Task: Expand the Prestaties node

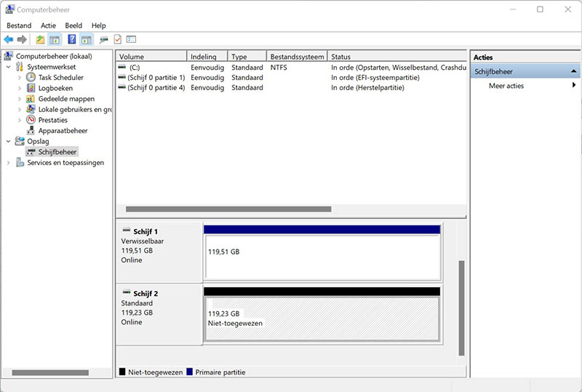Action: [20, 120]
